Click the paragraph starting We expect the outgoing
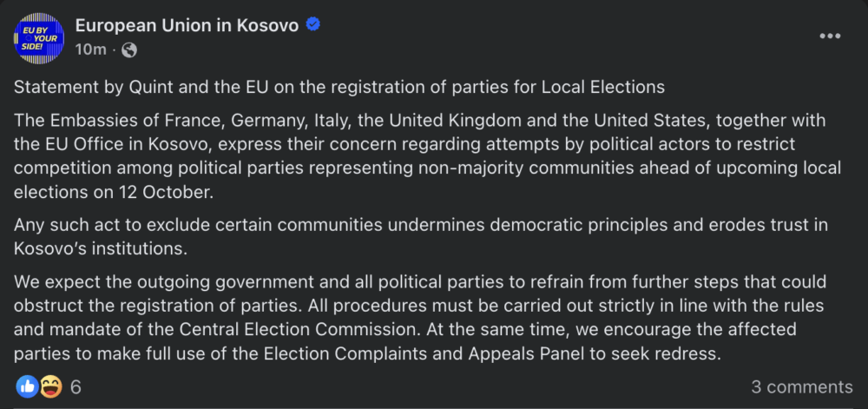Viewport: 868px width, 409px height. (x=421, y=318)
